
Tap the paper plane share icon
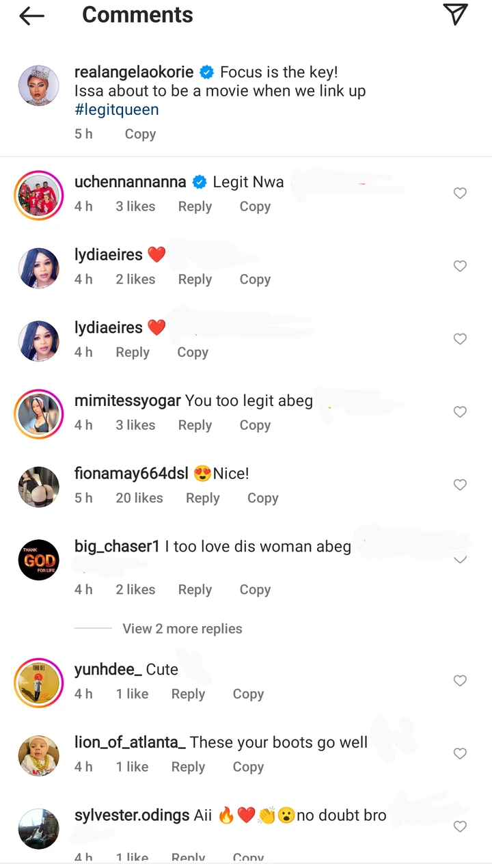tap(455, 15)
